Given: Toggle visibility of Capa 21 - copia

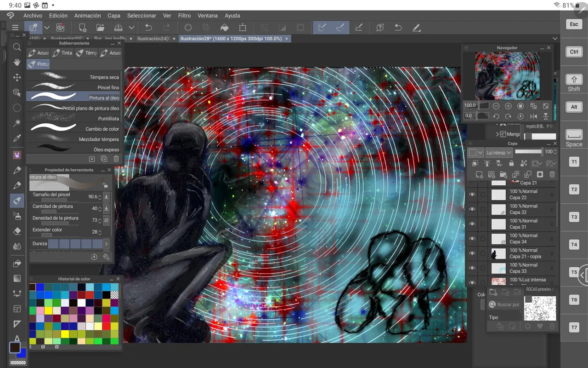Looking at the screenshot, I should (472, 253).
